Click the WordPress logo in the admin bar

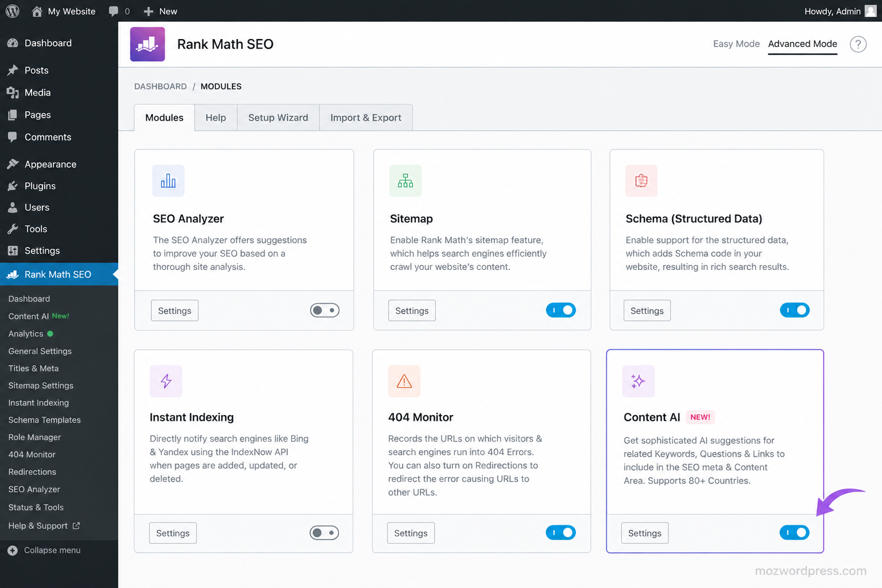coord(13,11)
